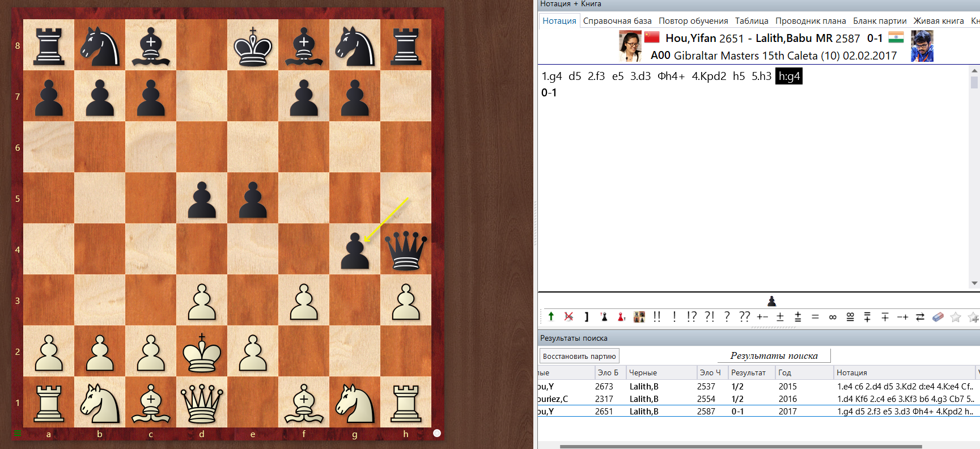
Task: Click move 4.Kpd2 in the notation
Action: pyautogui.click(x=709, y=76)
